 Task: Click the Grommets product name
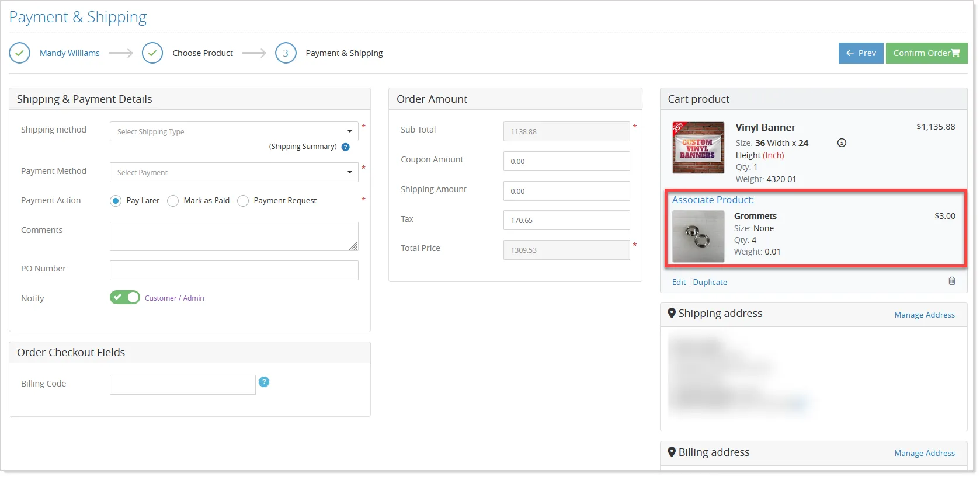pyautogui.click(x=755, y=216)
